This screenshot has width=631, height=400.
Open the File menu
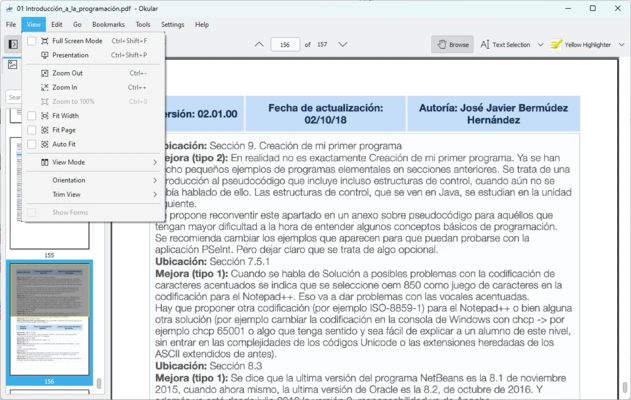(x=11, y=25)
